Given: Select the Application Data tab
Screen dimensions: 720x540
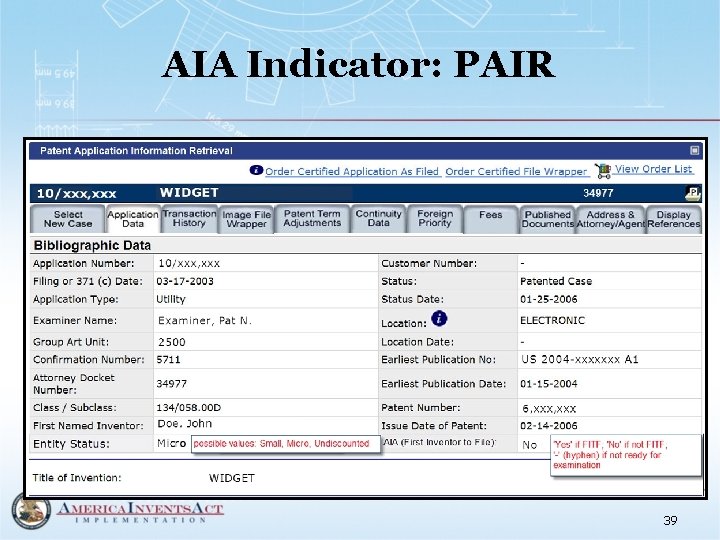Looking at the screenshot, I should coord(133,219).
